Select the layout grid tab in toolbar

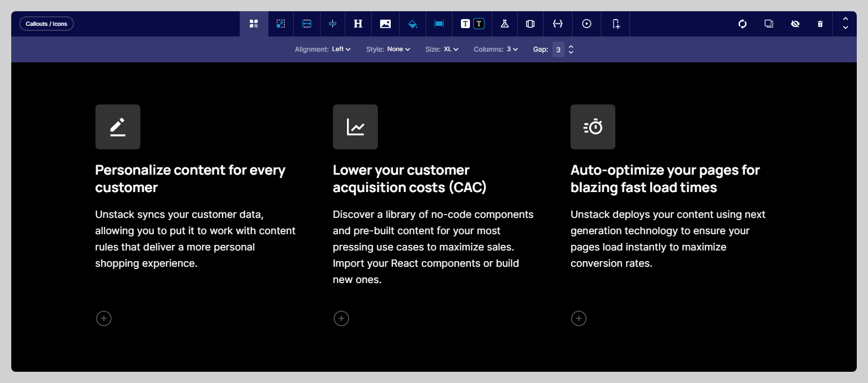click(x=254, y=24)
